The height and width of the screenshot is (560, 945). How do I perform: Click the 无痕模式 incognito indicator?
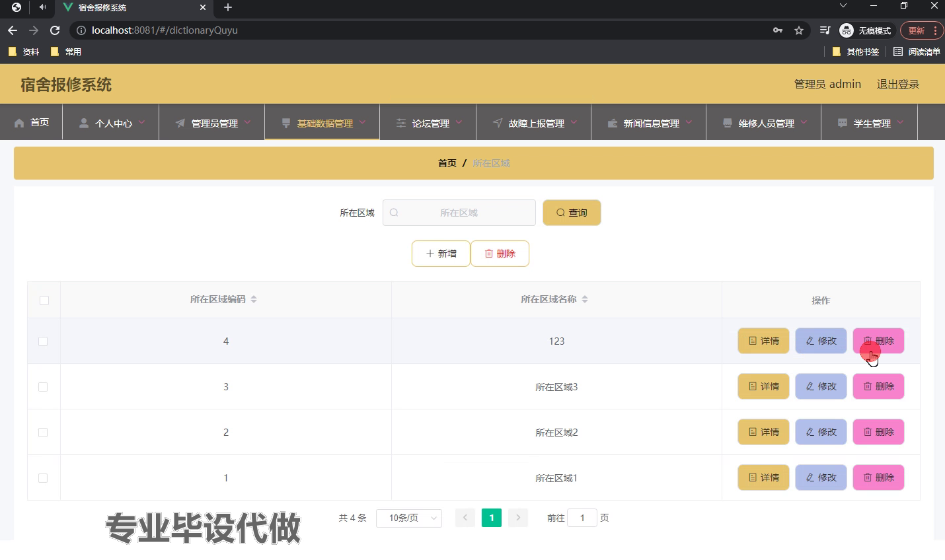pyautogui.click(x=866, y=30)
